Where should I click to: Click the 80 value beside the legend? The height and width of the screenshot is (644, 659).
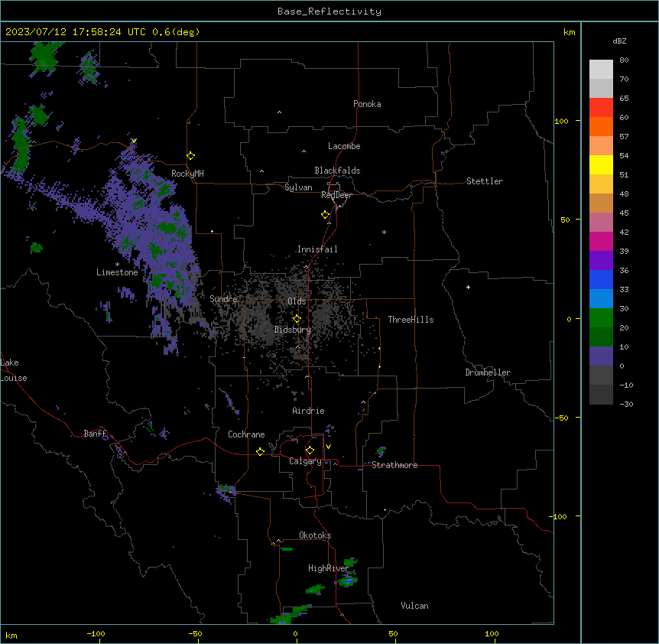tap(624, 60)
